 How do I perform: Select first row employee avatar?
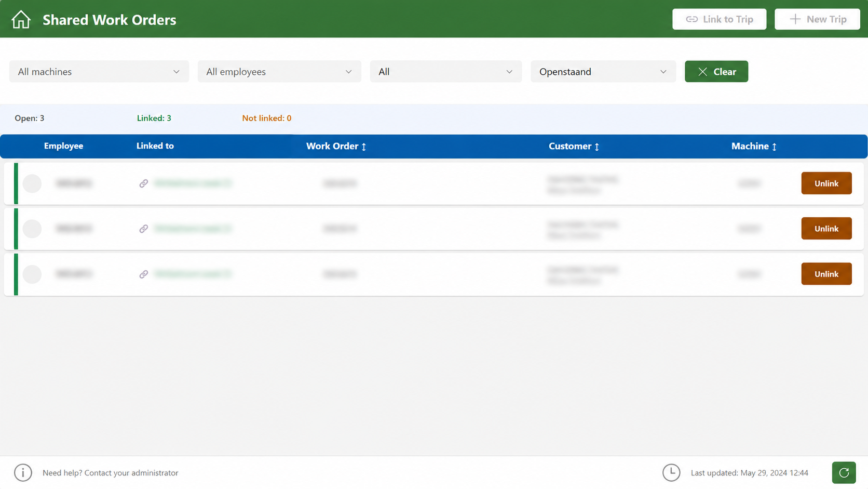[x=32, y=183]
